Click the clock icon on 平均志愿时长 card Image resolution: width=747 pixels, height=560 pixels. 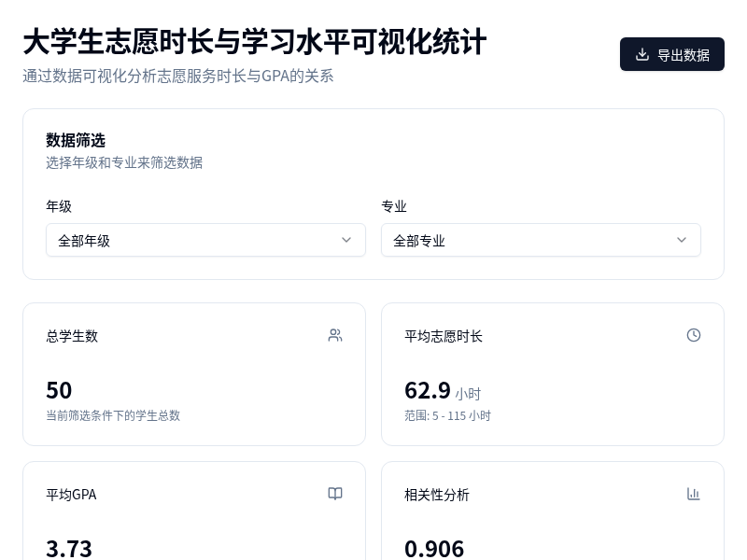[694, 335]
